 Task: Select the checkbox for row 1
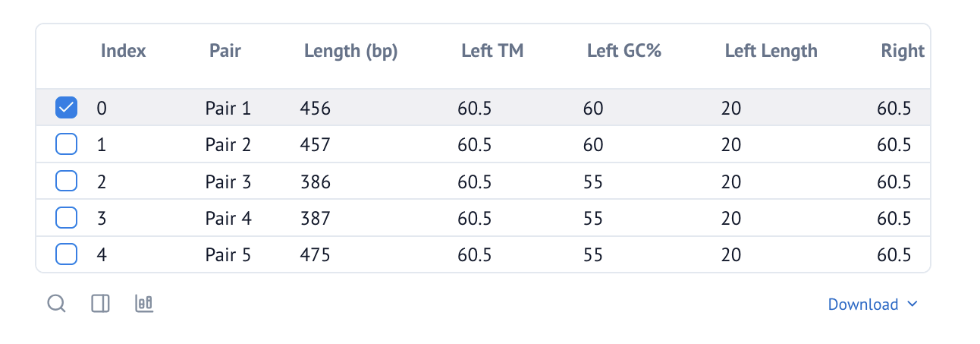(x=67, y=144)
